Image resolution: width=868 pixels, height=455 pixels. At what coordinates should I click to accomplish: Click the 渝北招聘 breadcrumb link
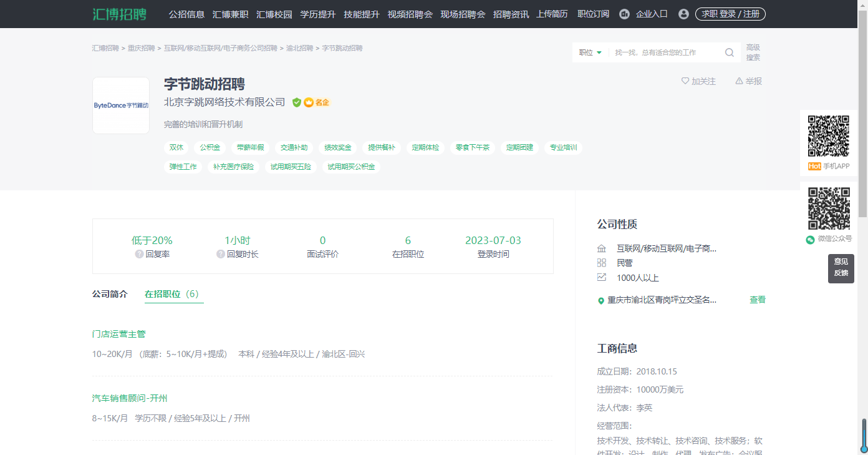300,48
